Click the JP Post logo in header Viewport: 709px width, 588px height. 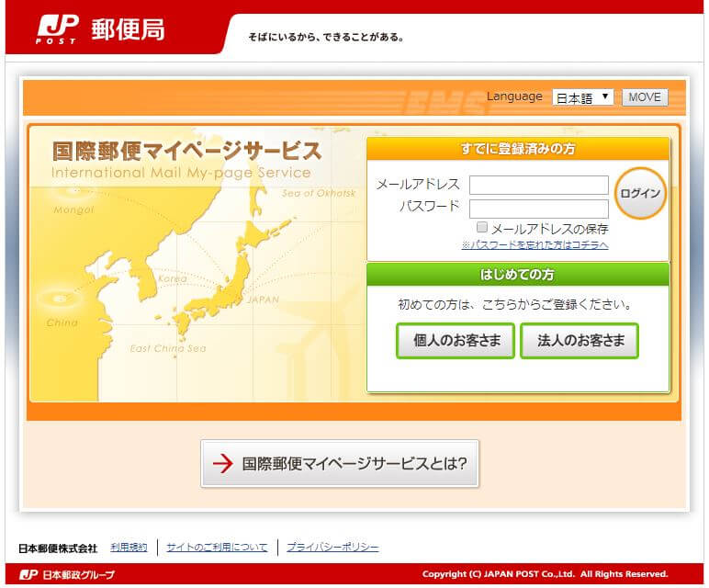click(x=57, y=29)
